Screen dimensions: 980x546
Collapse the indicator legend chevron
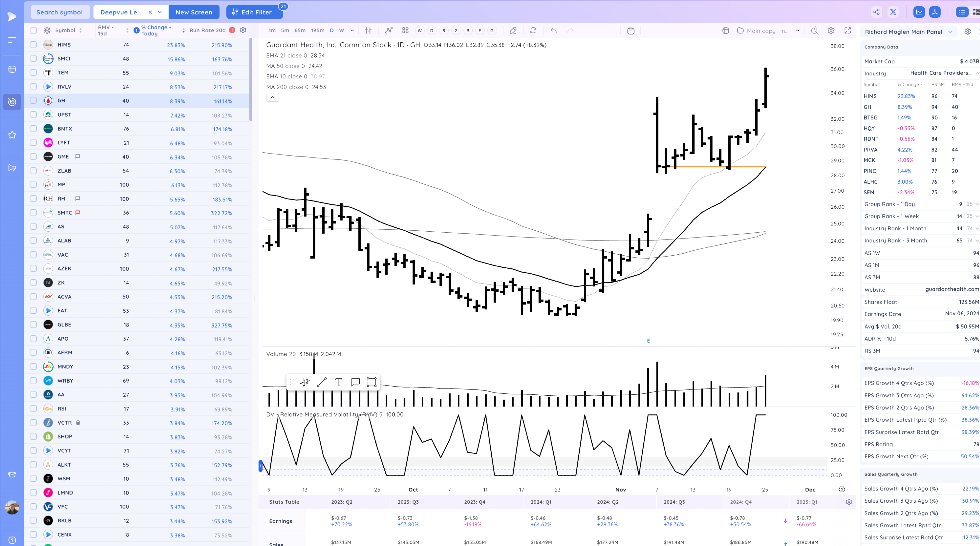tap(272, 97)
